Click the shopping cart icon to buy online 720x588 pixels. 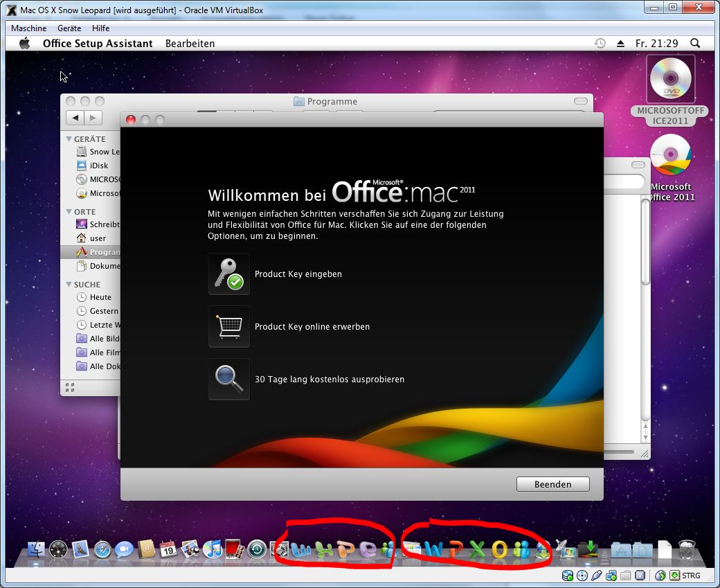pyautogui.click(x=228, y=326)
